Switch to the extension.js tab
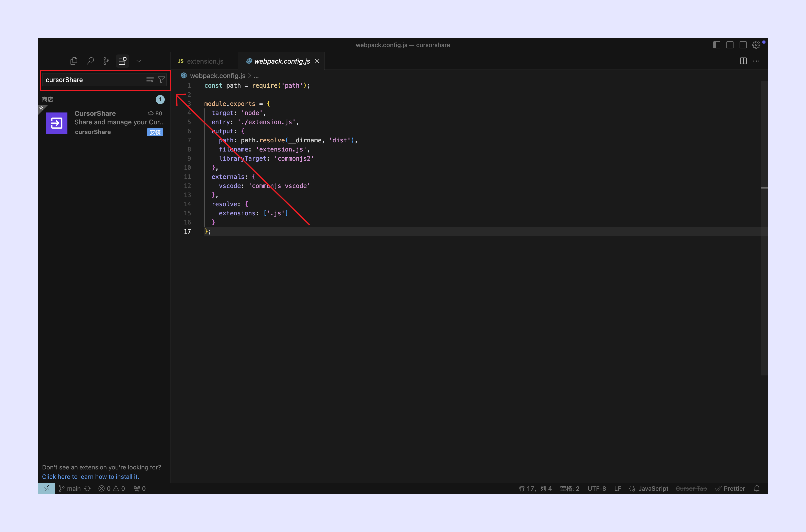806x532 pixels. [x=205, y=61]
